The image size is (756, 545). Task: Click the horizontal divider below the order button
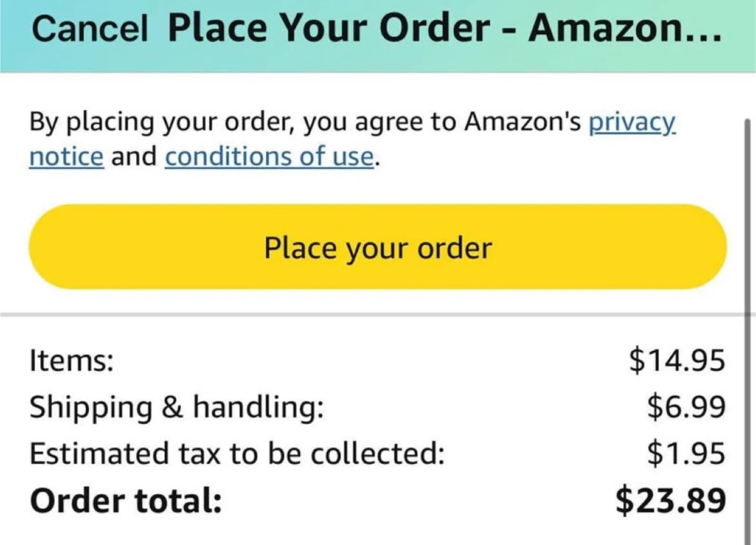point(367,315)
